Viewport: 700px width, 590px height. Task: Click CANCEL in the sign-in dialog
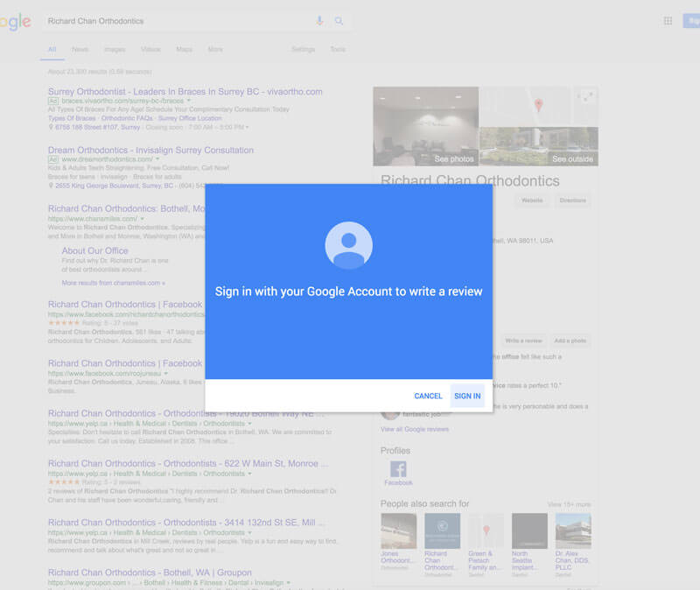pyautogui.click(x=428, y=396)
